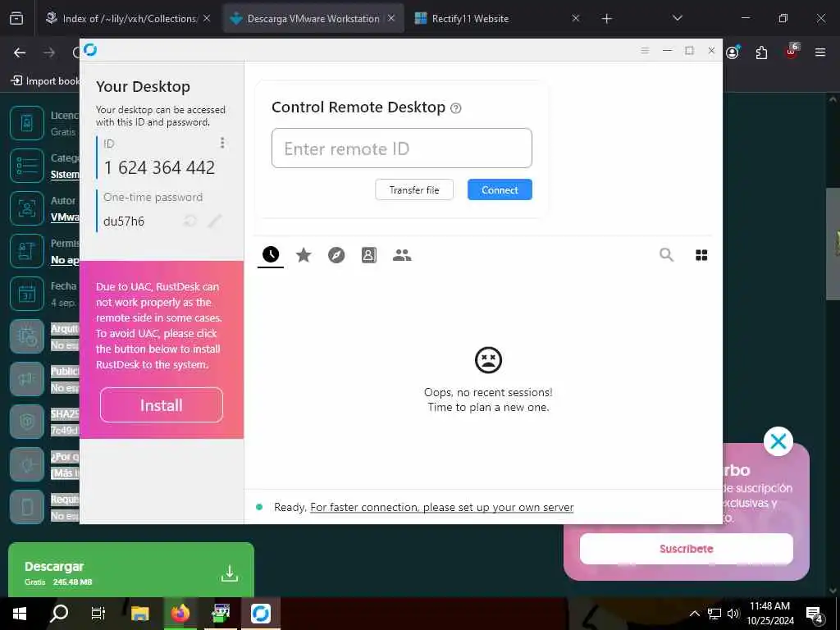Click the RustDesk logo in the title bar

(x=90, y=50)
